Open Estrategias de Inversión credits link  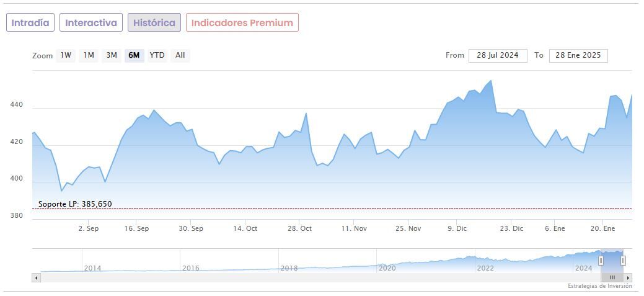[x=599, y=286]
